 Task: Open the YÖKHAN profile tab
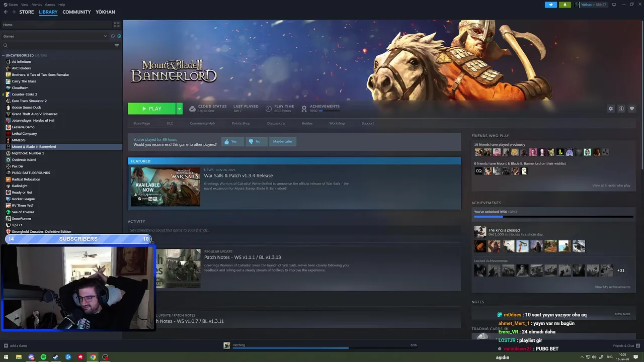105,12
